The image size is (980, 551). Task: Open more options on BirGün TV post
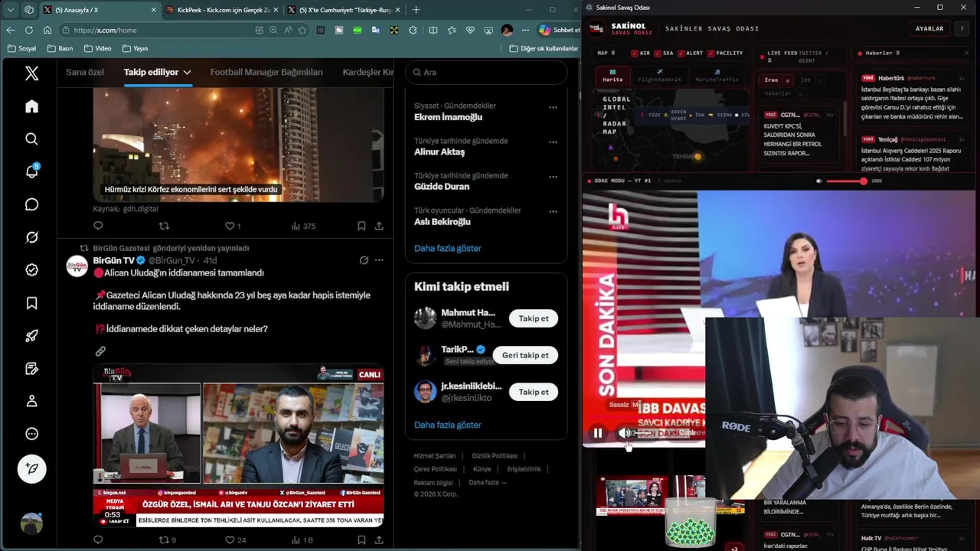(379, 260)
